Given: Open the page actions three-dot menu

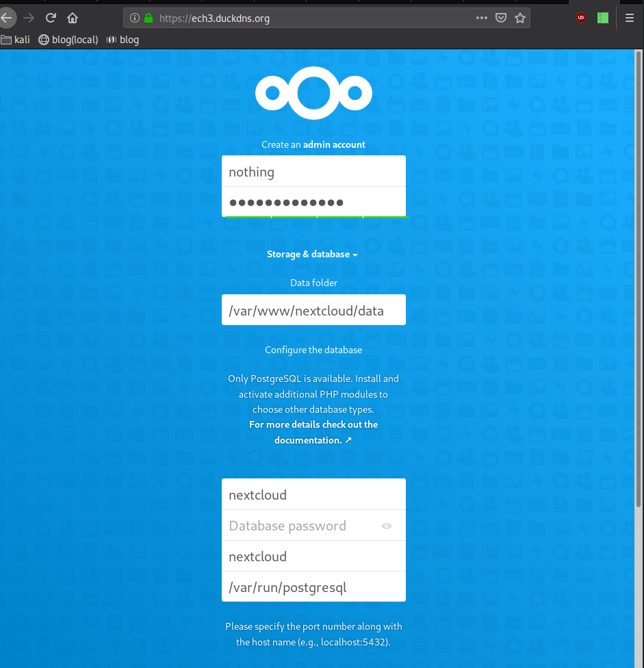Looking at the screenshot, I should click(x=482, y=18).
